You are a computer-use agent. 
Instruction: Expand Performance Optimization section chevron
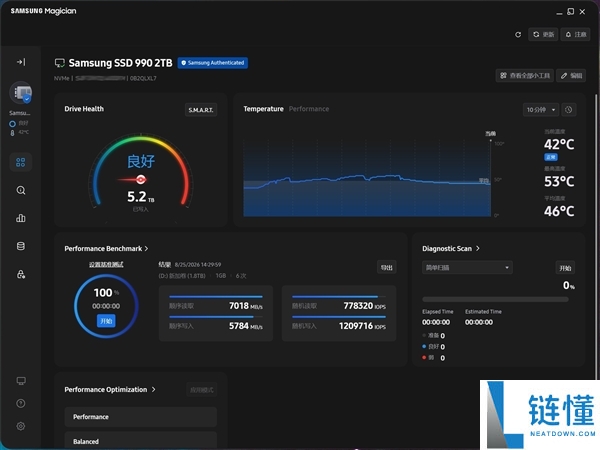click(153, 390)
